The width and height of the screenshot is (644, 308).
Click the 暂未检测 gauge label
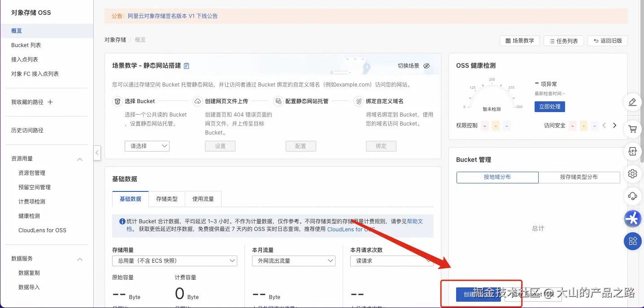click(x=492, y=109)
